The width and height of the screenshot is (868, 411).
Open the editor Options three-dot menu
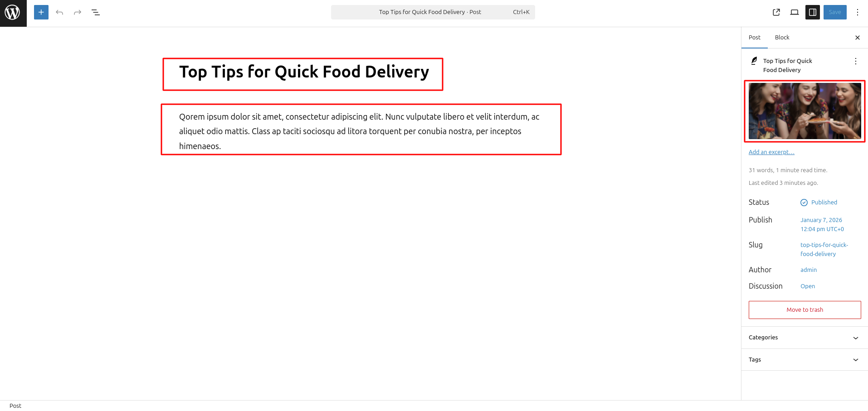857,12
